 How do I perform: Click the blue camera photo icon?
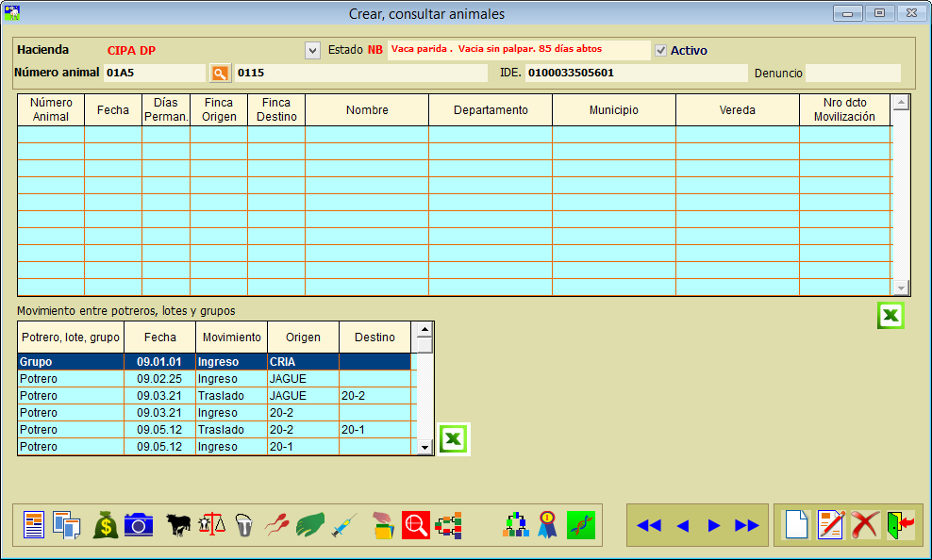(139, 525)
